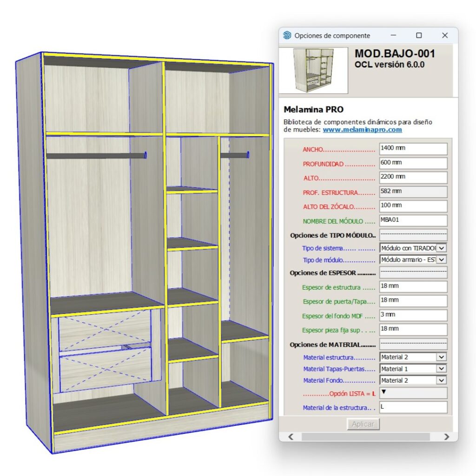Click the Espesor del fondo MDF field
Screen dimensions: 476x476
413,315
